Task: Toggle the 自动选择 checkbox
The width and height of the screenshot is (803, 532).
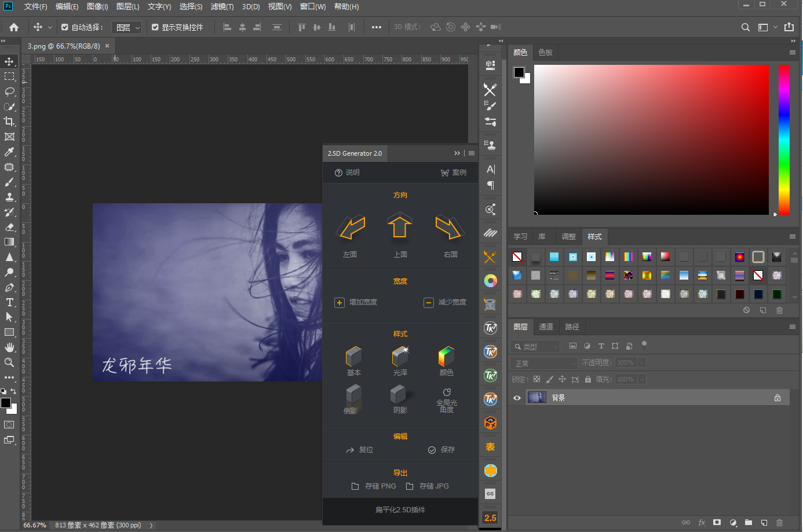Action: (x=65, y=27)
